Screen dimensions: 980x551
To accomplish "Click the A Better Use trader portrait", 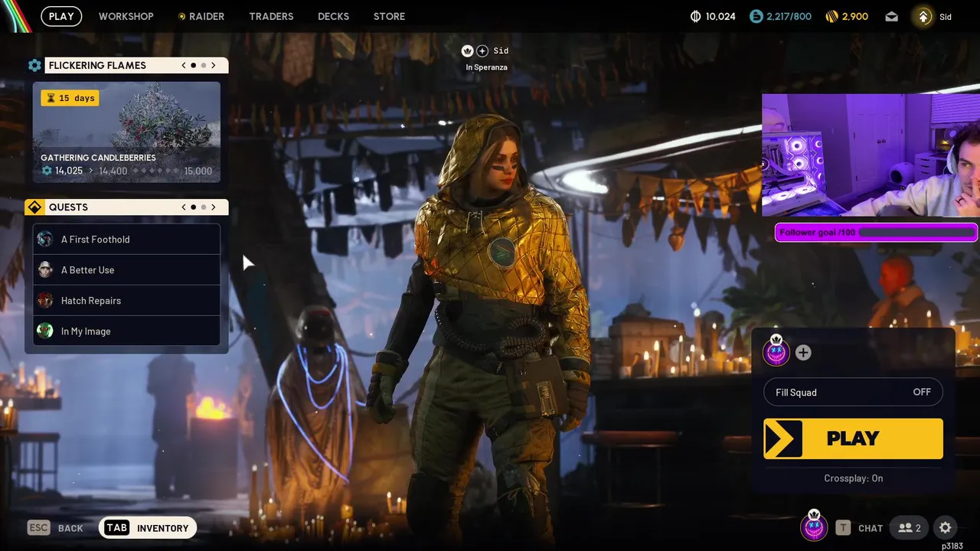I will point(45,269).
